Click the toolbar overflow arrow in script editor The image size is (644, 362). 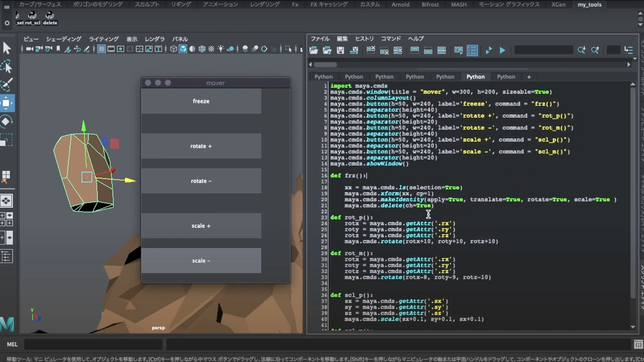(x=635, y=59)
